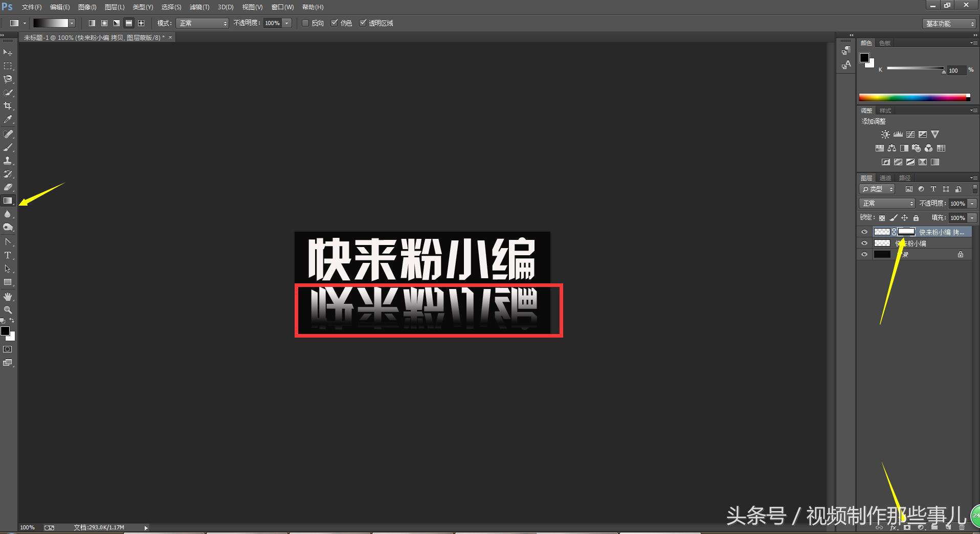Uncheck the 仿色 (Dither) checkbox
Viewport: 980px width, 534px height.
pyautogui.click(x=335, y=23)
